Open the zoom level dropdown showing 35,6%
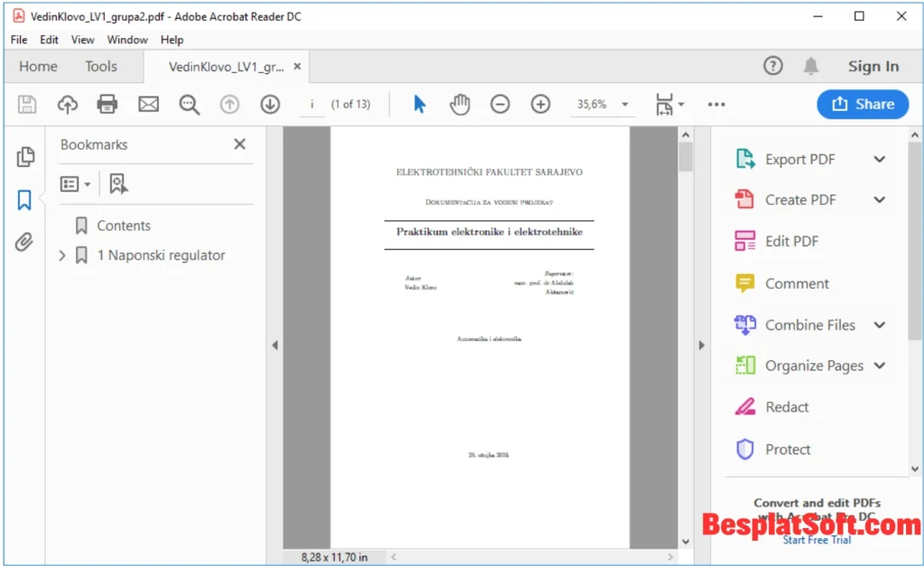This screenshot has width=924, height=566. 603,104
